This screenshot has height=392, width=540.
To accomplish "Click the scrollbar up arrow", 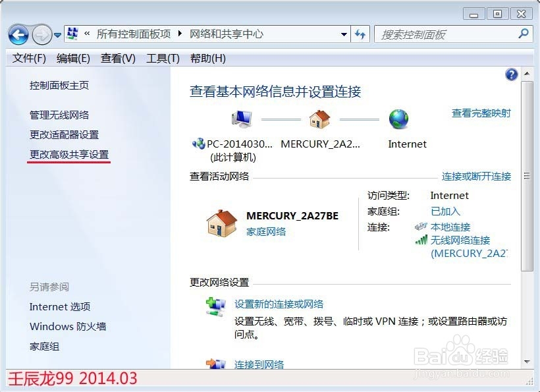I will click(x=527, y=74).
